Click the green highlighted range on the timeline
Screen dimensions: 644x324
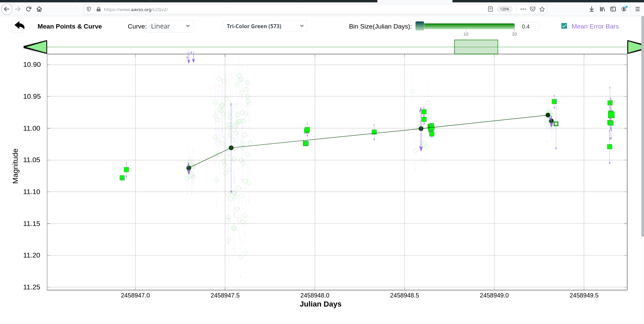(x=476, y=47)
